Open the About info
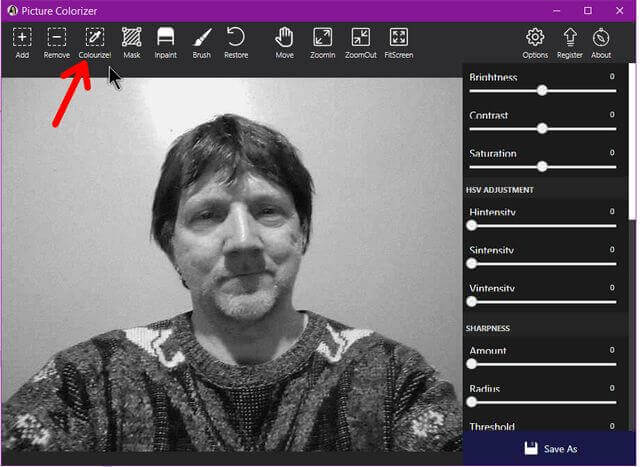Image resolution: width=640 pixels, height=467 pixels. (x=601, y=38)
